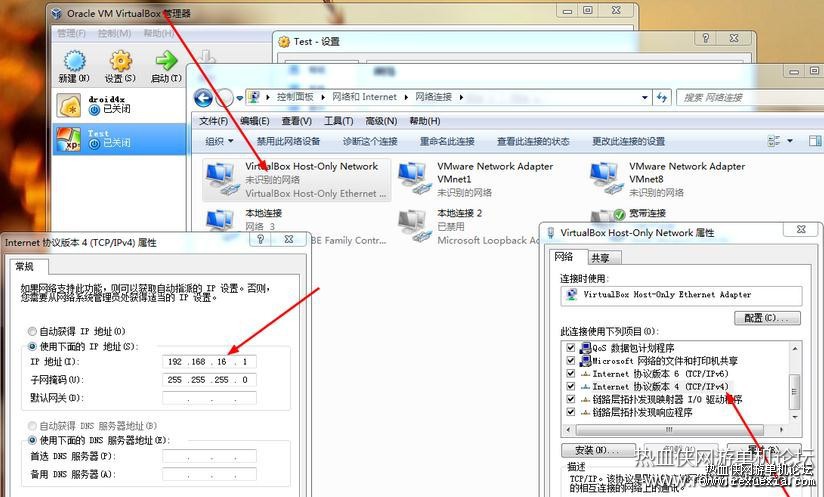Open 文件(F) menu in Network Connections

[213, 121]
